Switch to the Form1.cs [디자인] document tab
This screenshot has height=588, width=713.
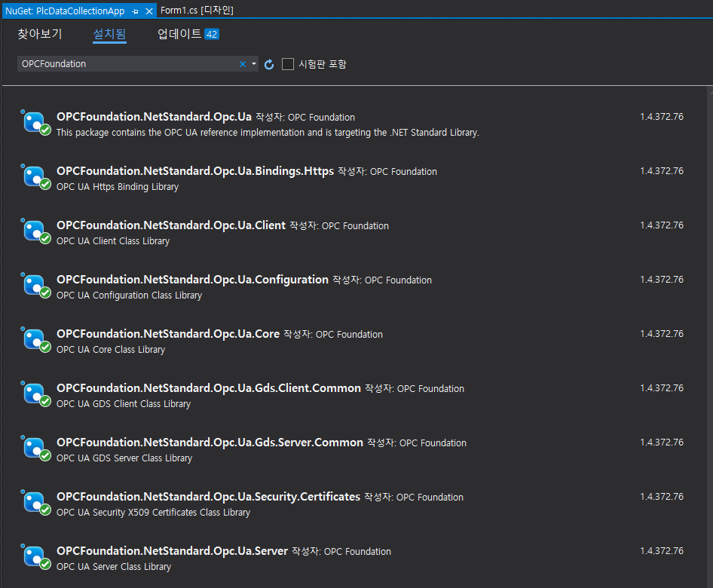pos(197,10)
